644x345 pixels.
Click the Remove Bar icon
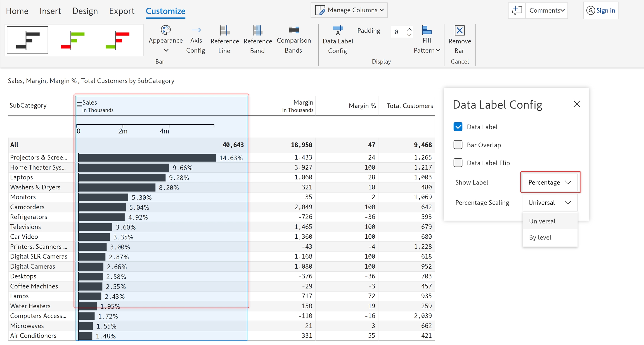click(x=460, y=30)
